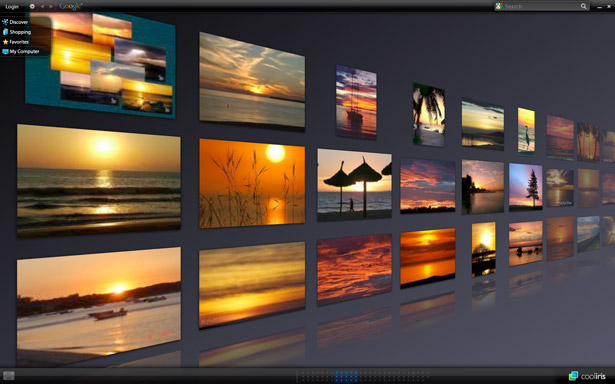Image resolution: width=615 pixels, height=384 pixels.
Task: Click the dotted scrubber bar at the bottom
Action: (363, 376)
